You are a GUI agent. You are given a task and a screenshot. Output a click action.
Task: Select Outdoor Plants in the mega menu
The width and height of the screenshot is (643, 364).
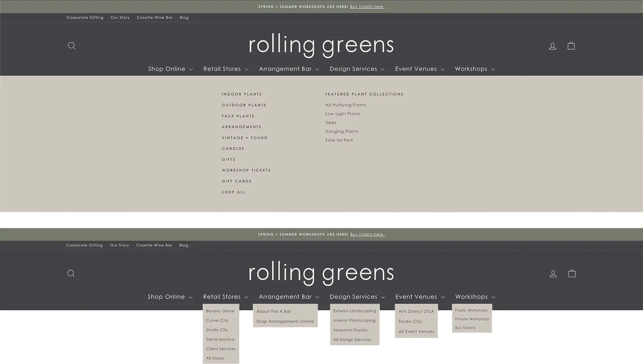[x=244, y=105]
